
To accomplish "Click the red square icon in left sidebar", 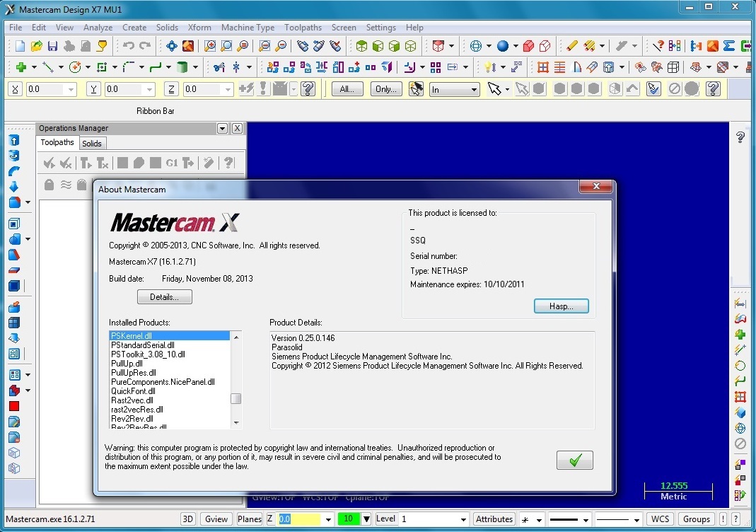I will pos(14,406).
